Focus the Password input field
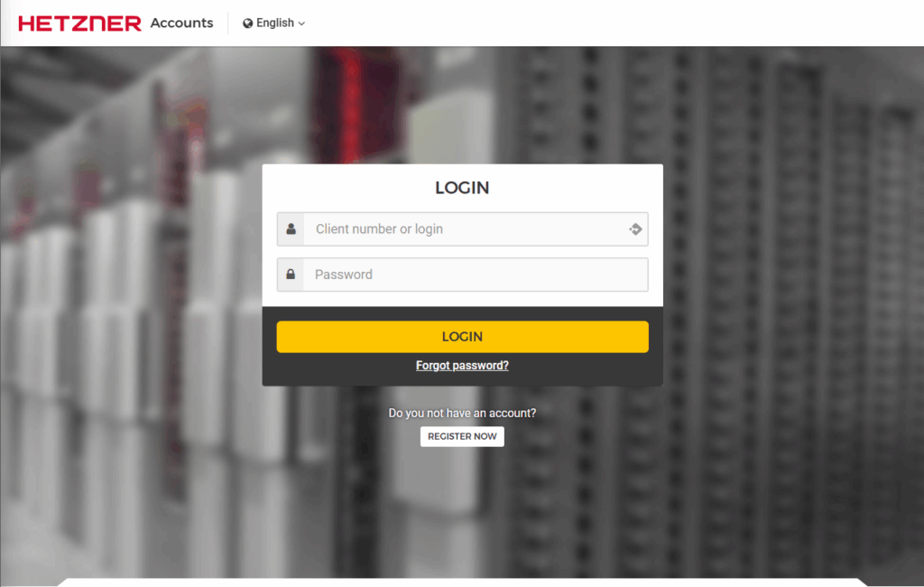Image resolution: width=924 pixels, height=587 pixels. (463, 275)
